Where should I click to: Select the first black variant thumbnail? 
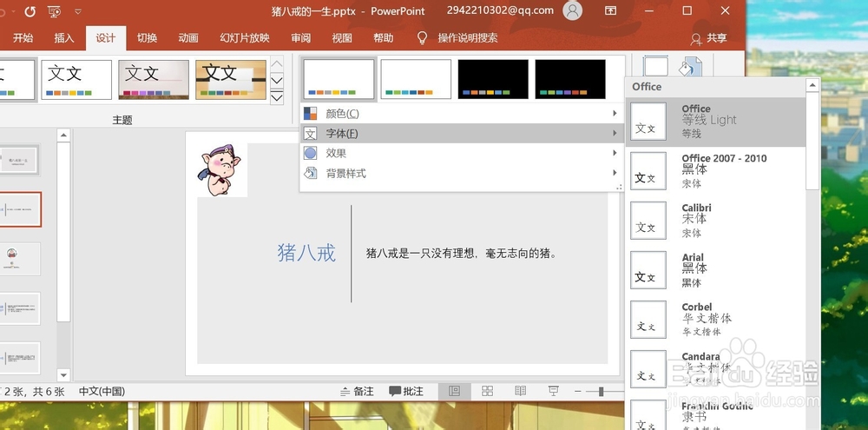point(493,79)
